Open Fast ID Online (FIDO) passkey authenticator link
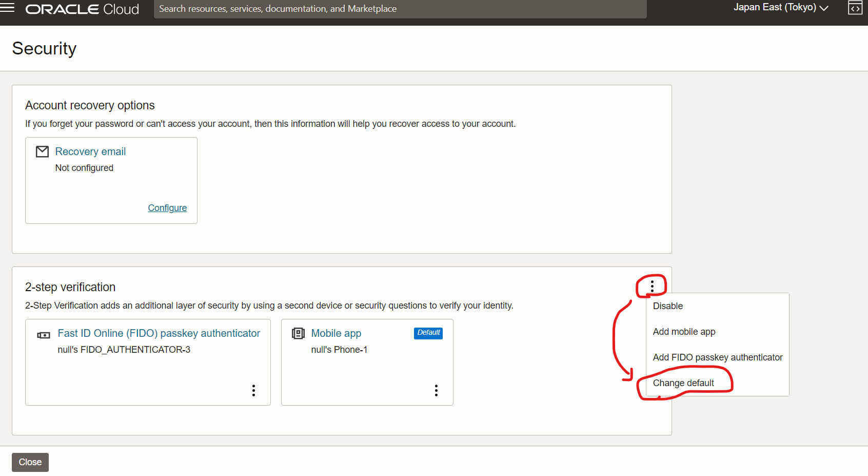Screen dimensions: 868x476 (159, 333)
